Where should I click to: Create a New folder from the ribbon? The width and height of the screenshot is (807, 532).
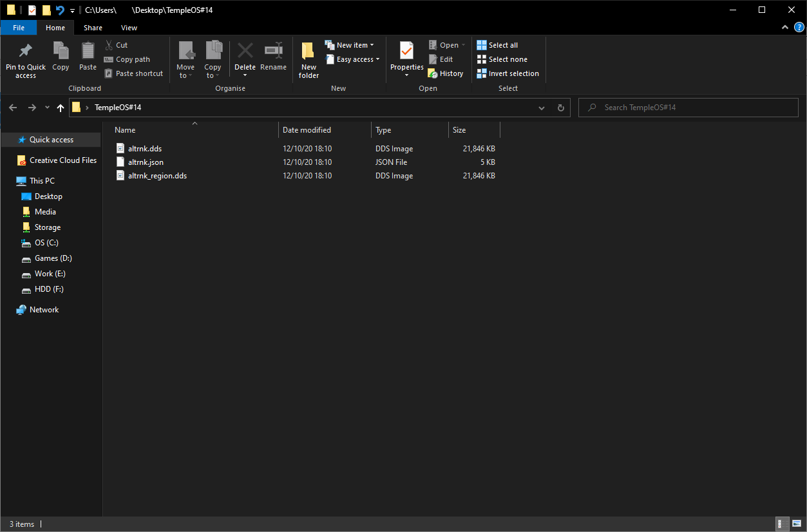(x=309, y=60)
